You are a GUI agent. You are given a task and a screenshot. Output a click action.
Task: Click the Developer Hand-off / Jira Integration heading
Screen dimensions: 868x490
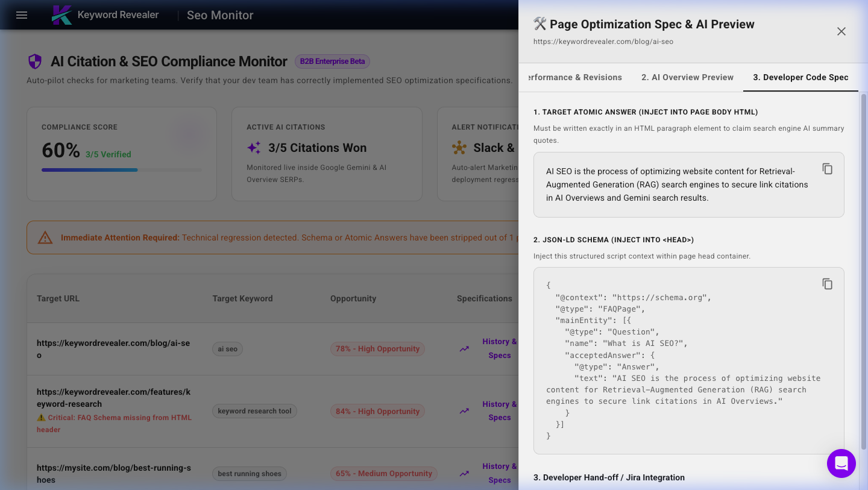pyautogui.click(x=609, y=477)
